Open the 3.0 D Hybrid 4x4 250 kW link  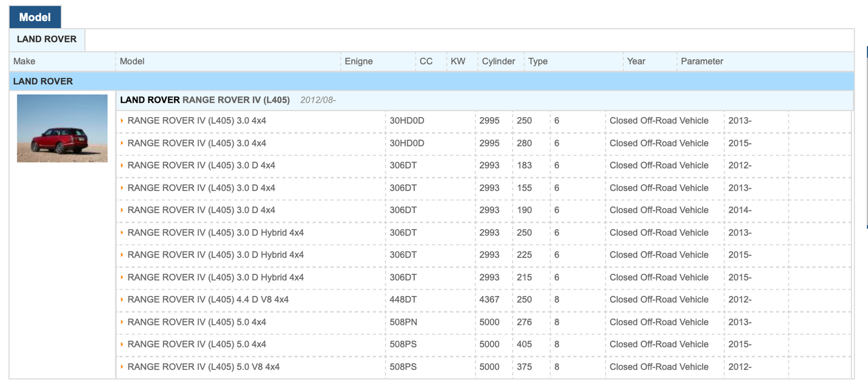pyautogui.click(x=216, y=233)
